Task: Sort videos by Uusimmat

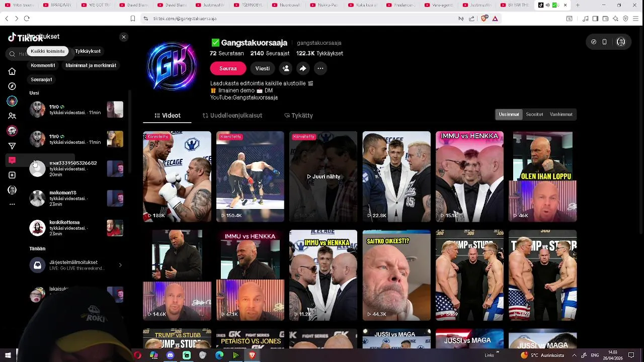Action: (509, 115)
